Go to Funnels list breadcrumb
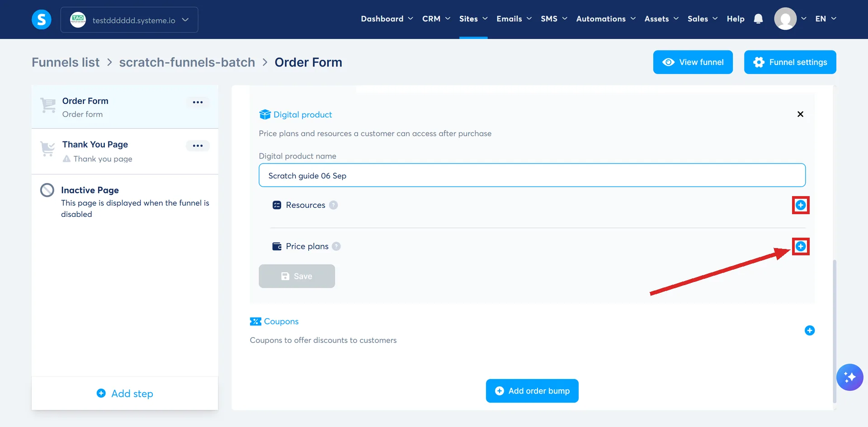 click(x=66, y=62)
